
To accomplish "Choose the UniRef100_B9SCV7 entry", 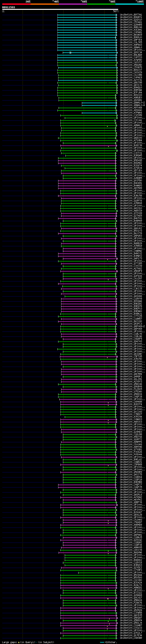I will tap(131, 70).
